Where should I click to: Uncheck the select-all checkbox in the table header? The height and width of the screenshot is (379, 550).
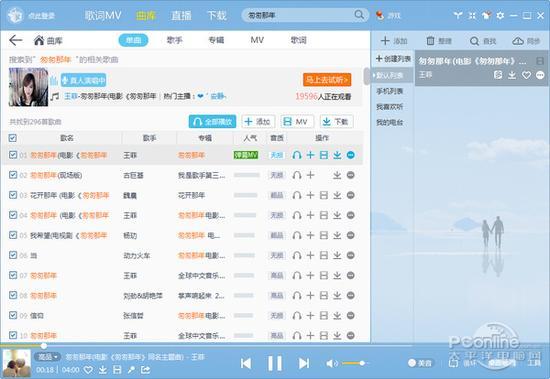click(x=13, y=138)
